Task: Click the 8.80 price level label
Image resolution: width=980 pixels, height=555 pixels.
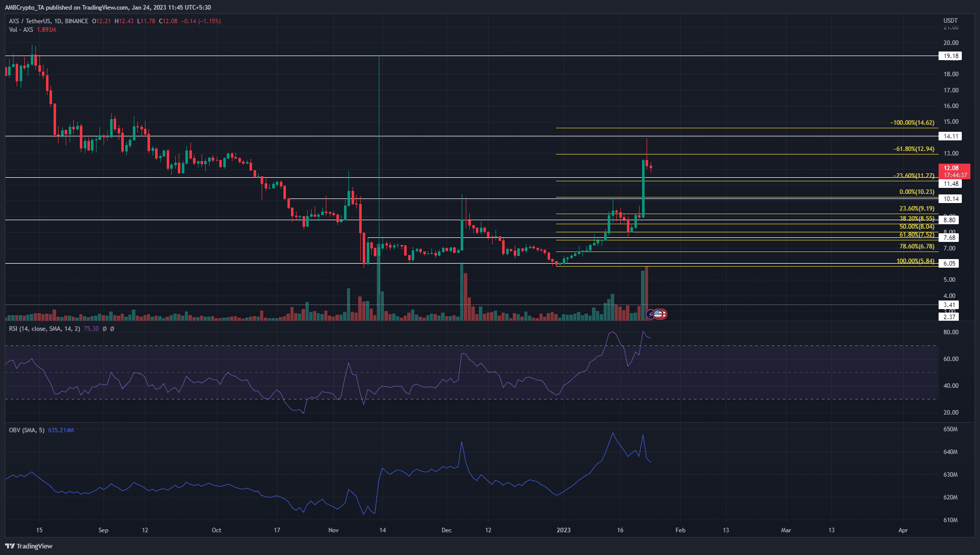Action: coord(949,220)
